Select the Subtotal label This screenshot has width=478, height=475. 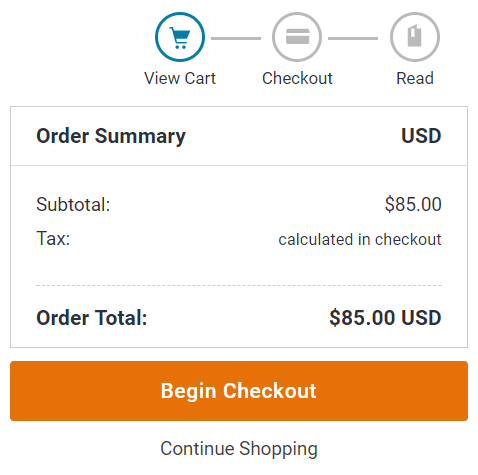click(73, 204)
